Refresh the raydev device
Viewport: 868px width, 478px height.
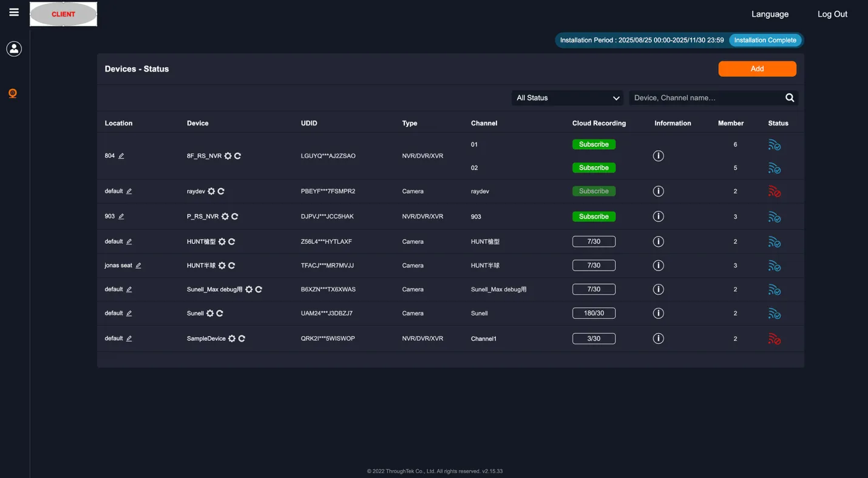[x=220, y=191]
